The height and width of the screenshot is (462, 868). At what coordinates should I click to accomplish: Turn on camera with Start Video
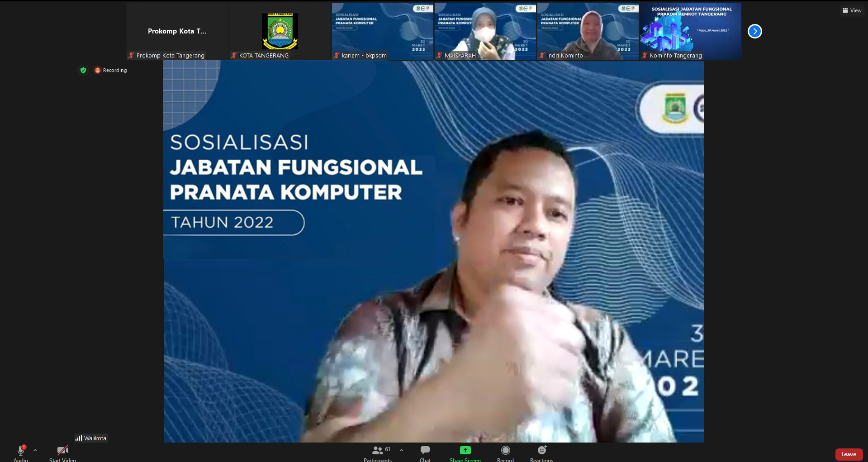click(62, 451)
